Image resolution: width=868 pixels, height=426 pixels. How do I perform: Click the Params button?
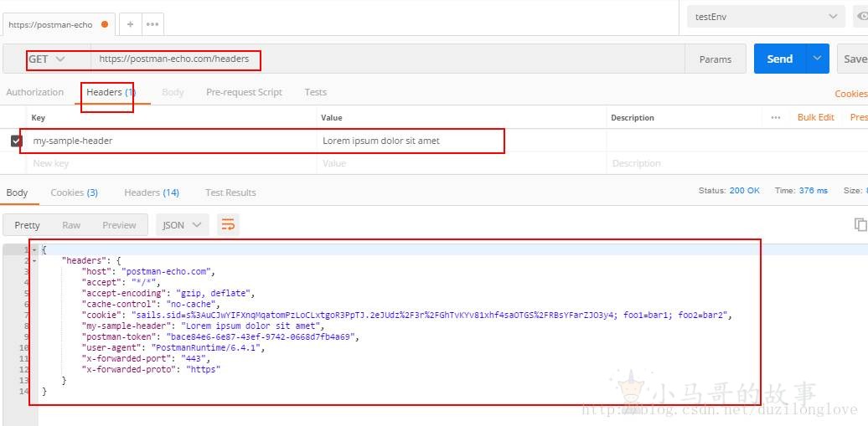click(x=716, y=59)
